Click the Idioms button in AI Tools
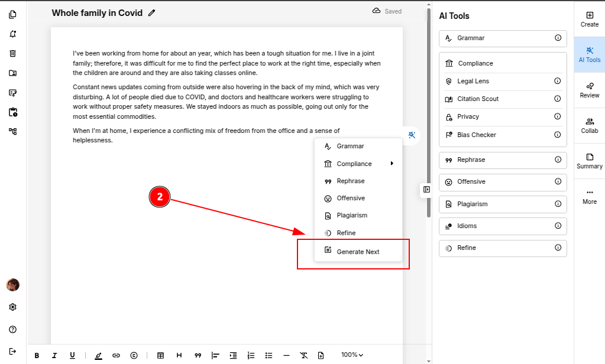Viewport: 605px width, 364px height. pyautogui.click(x=467, y=226)
